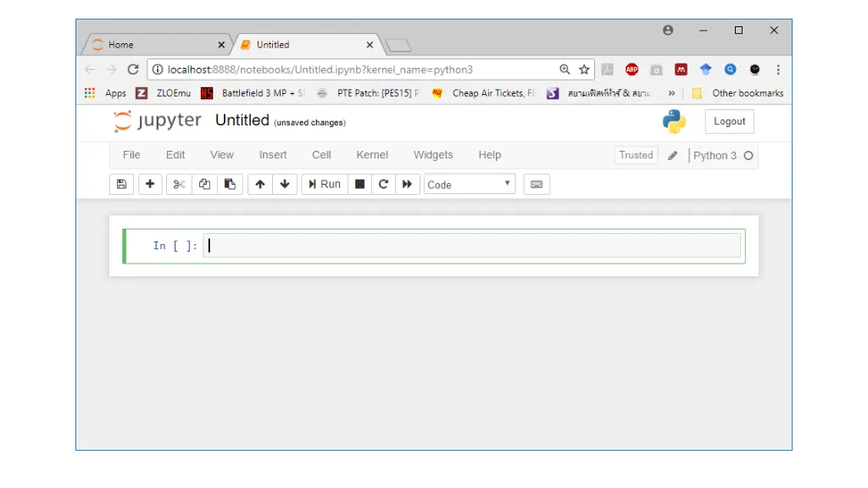Click the Logout button
Viewport: 868px width, 488px height.
(x=729, y=121)
